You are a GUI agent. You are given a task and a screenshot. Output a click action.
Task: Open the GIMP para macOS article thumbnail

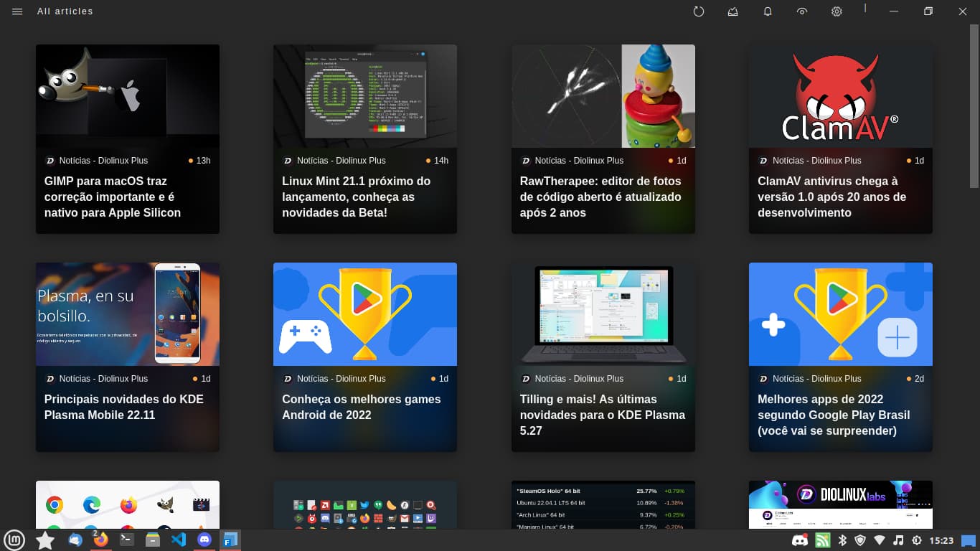128,96
